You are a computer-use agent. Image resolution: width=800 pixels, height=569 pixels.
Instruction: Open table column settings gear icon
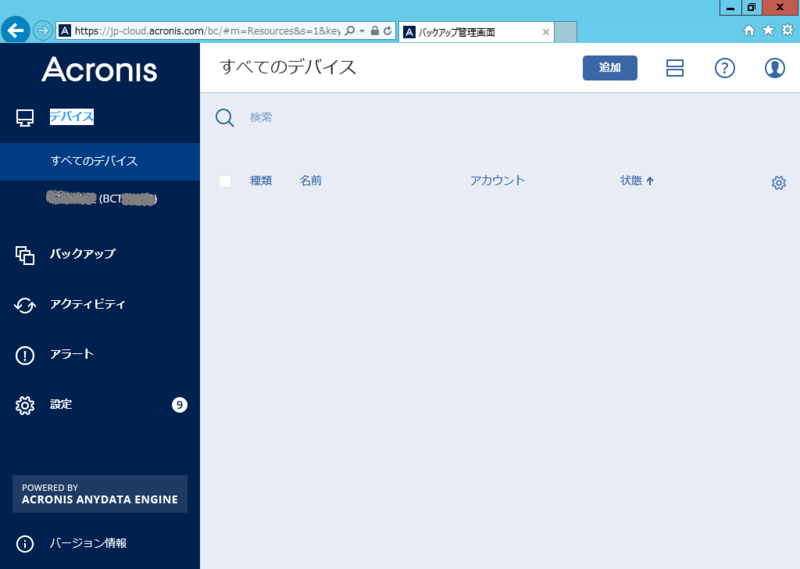779,183
